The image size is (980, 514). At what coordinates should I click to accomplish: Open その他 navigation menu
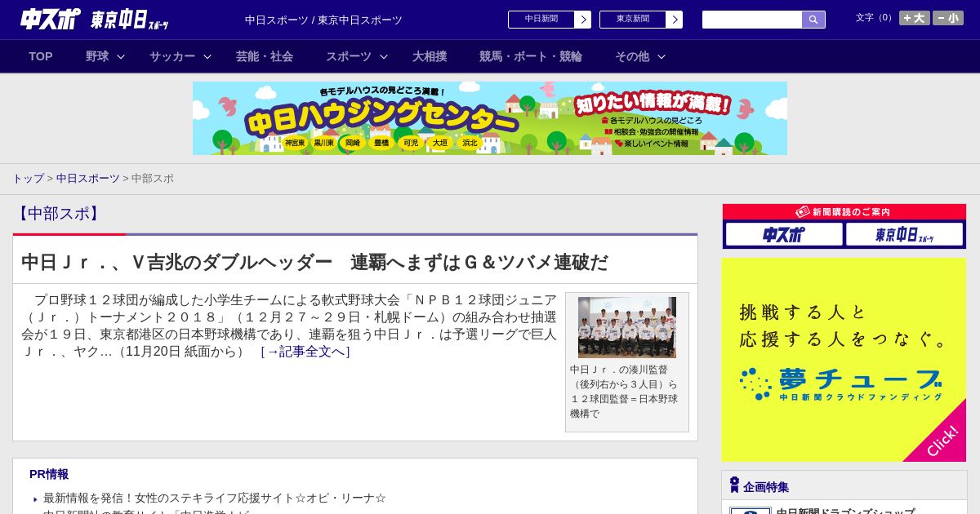632,56
